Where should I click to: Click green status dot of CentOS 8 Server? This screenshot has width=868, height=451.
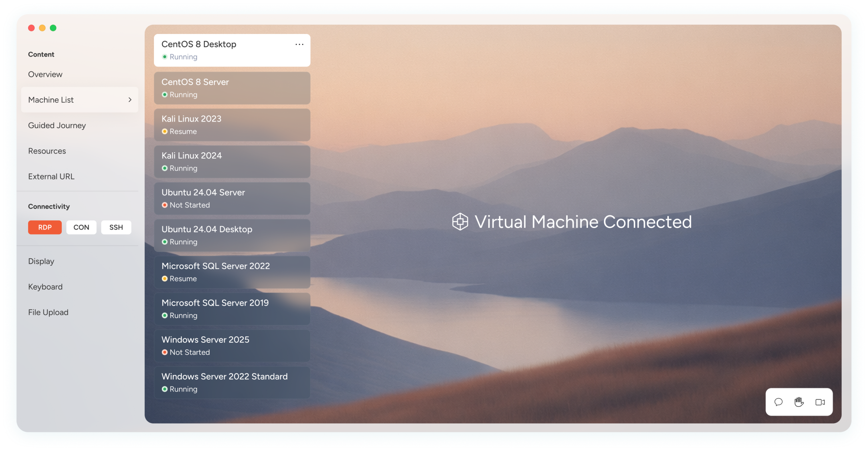[165, 95]
